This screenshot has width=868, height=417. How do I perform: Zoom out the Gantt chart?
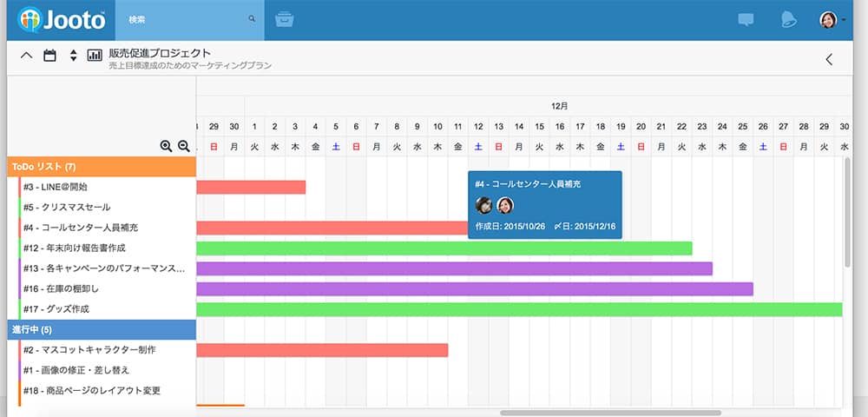(x=184, y=147)
